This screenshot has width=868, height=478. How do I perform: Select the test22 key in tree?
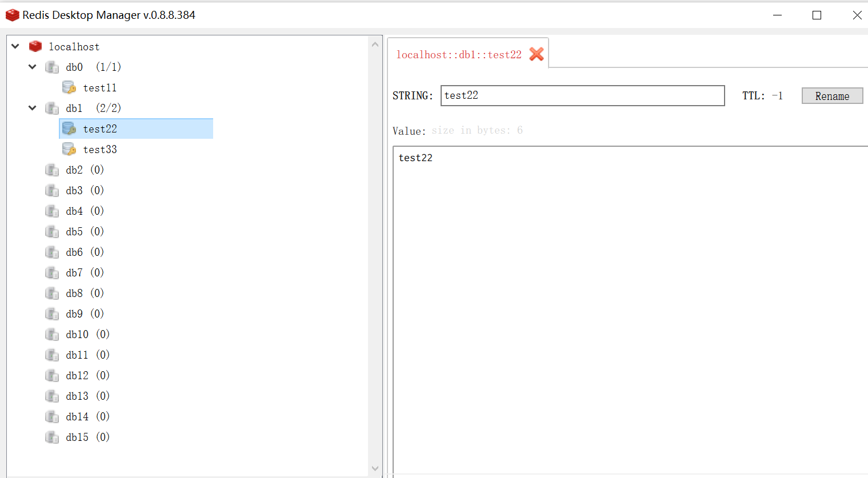tap(136, 128)
